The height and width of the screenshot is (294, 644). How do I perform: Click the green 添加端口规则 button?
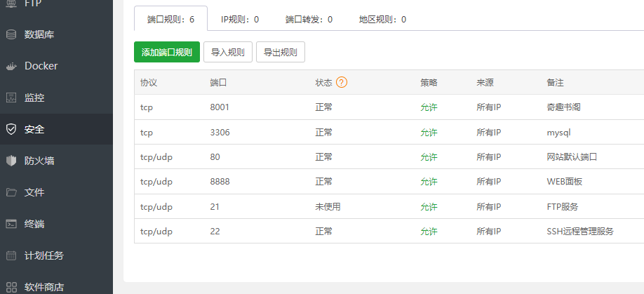167,52
